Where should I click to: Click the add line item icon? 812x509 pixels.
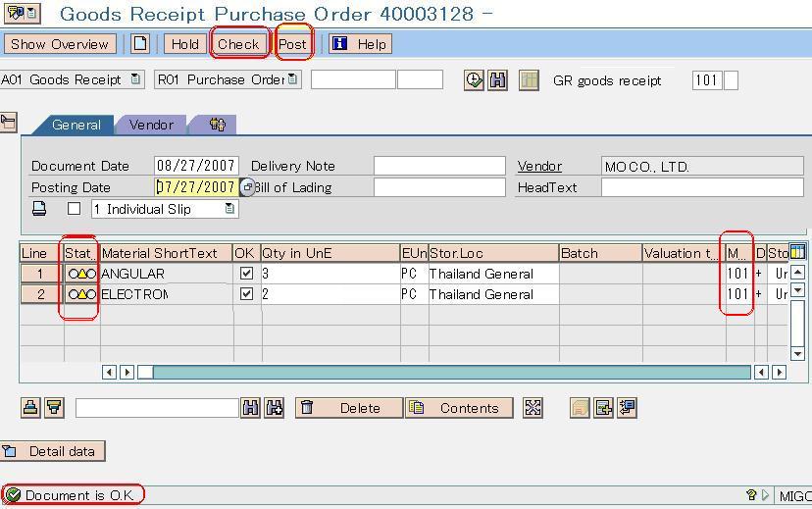603,408
